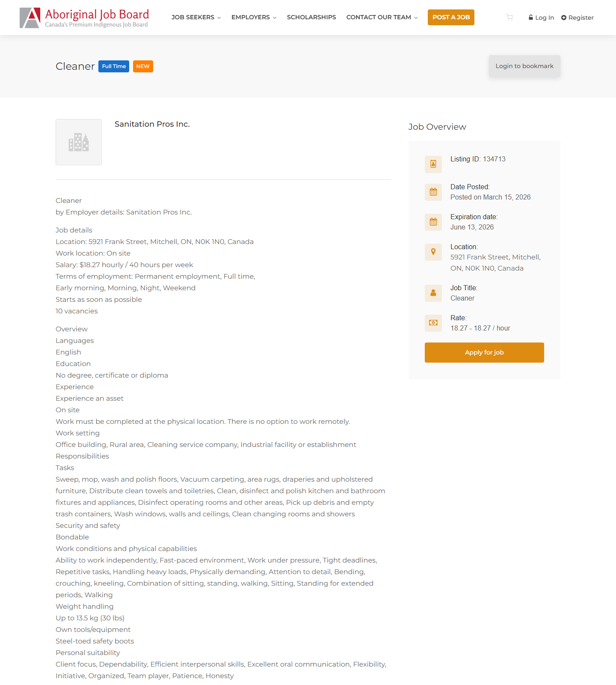Click the Sanitation Pros company logo placeholder
Viewport: 616px width, 685px height.
click(x=79, y=142)
